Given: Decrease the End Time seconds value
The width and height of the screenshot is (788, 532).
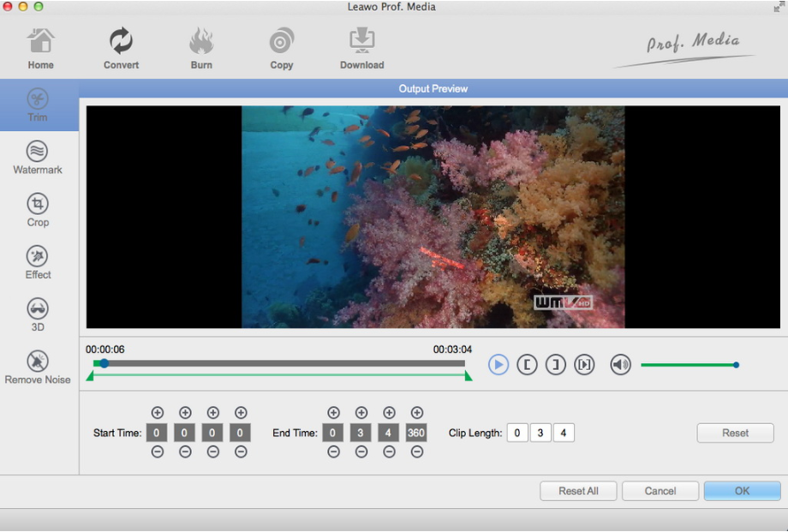Looking at the screenshot, I should tap(389, 452).
